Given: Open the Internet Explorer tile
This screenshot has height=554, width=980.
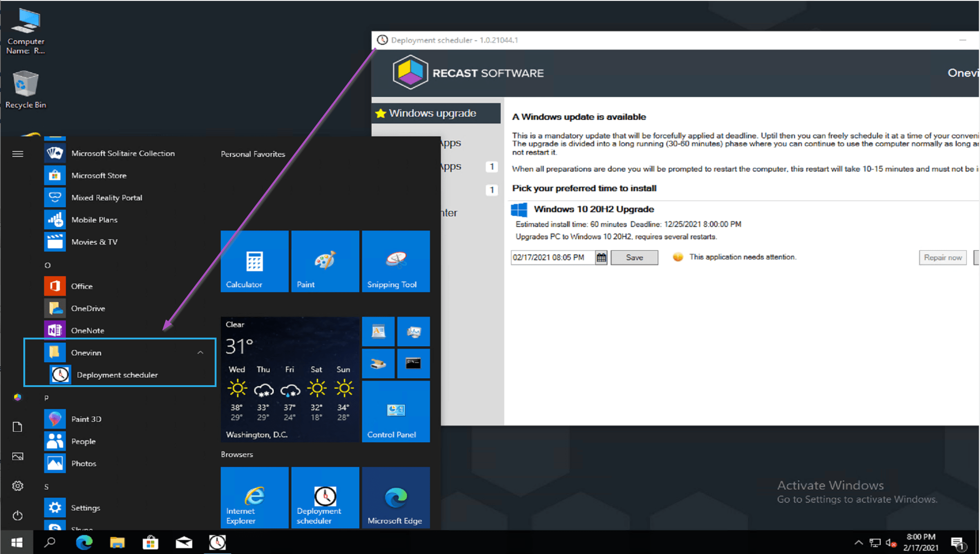Looking at the screenshot, I should [x=254, y=498].
